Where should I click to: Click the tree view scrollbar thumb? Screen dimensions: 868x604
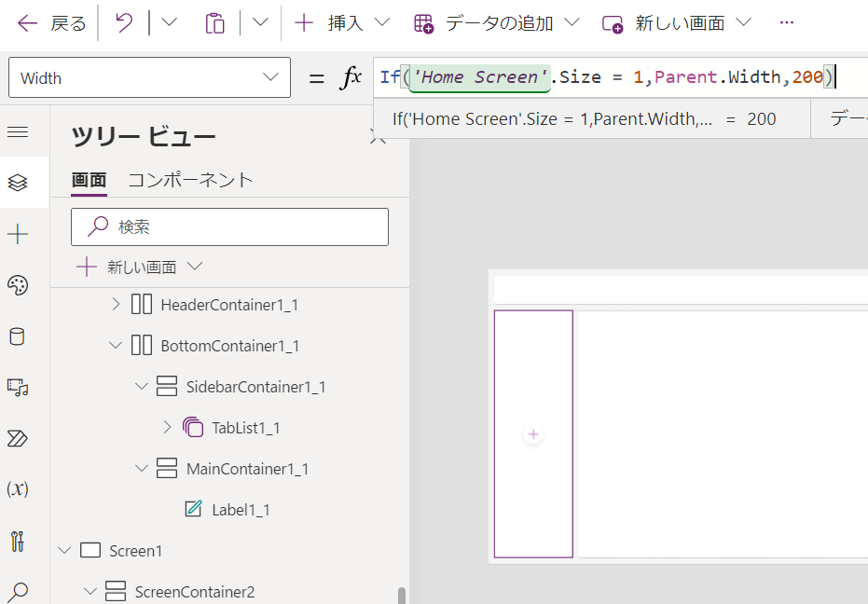[402, 596]
